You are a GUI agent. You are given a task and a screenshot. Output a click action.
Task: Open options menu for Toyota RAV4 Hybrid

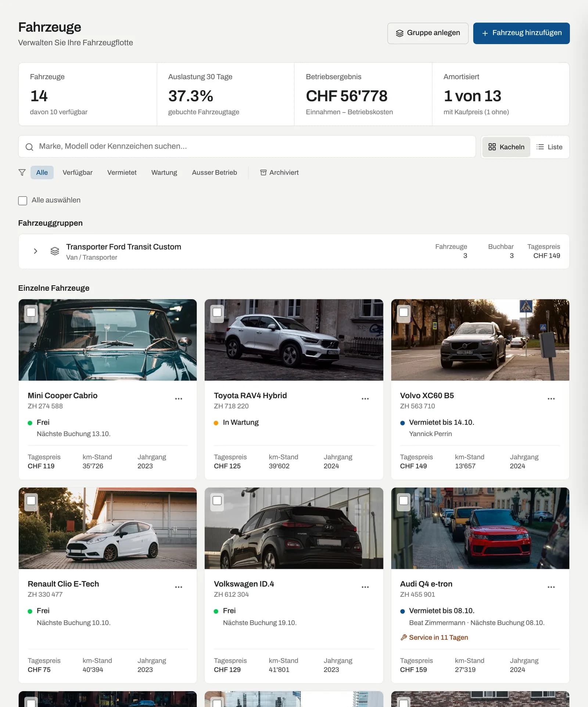(x=365, y=399)
